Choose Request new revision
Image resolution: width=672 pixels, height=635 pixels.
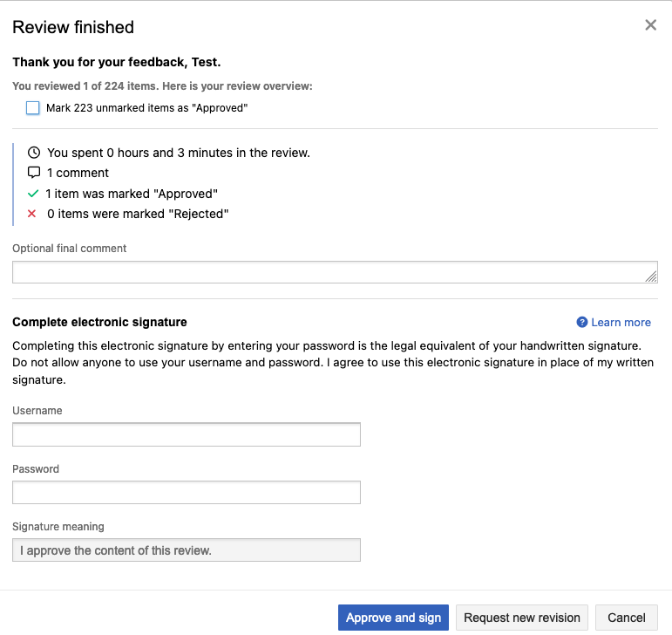(521, 618)
